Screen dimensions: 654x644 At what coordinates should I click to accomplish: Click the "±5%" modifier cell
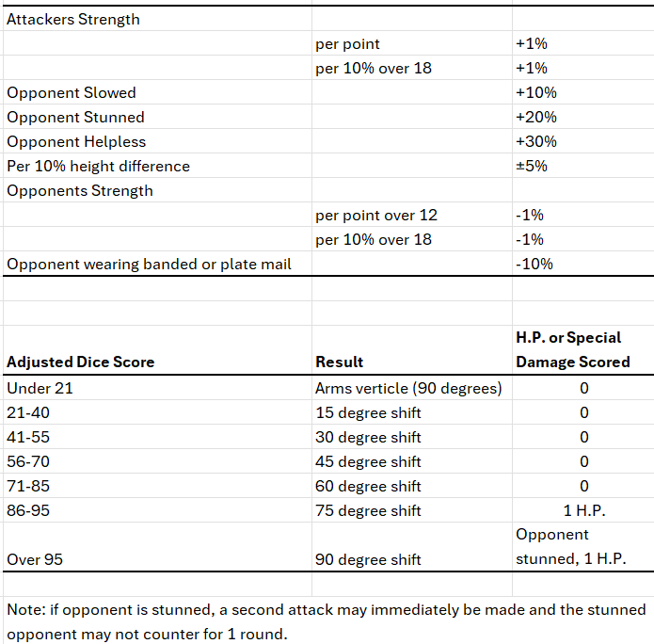[x=532, y=167]
